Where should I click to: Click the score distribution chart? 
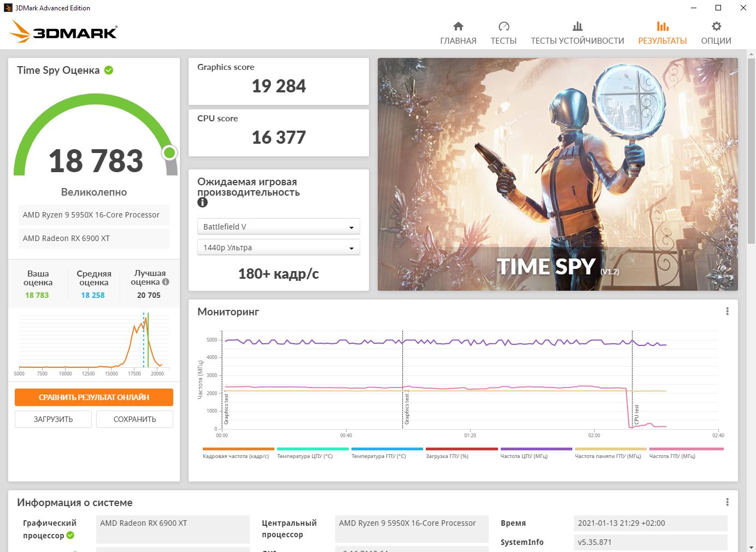(94, 344)
